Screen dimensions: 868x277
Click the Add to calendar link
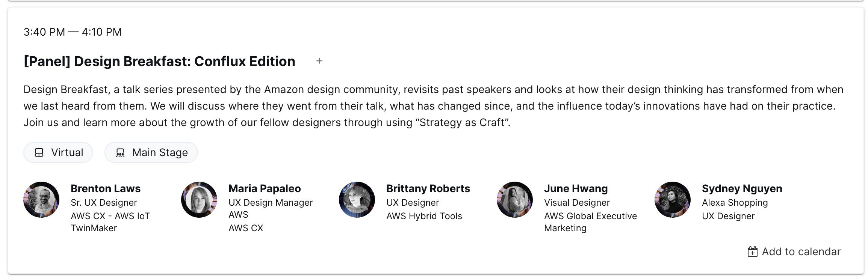(794, 251)
